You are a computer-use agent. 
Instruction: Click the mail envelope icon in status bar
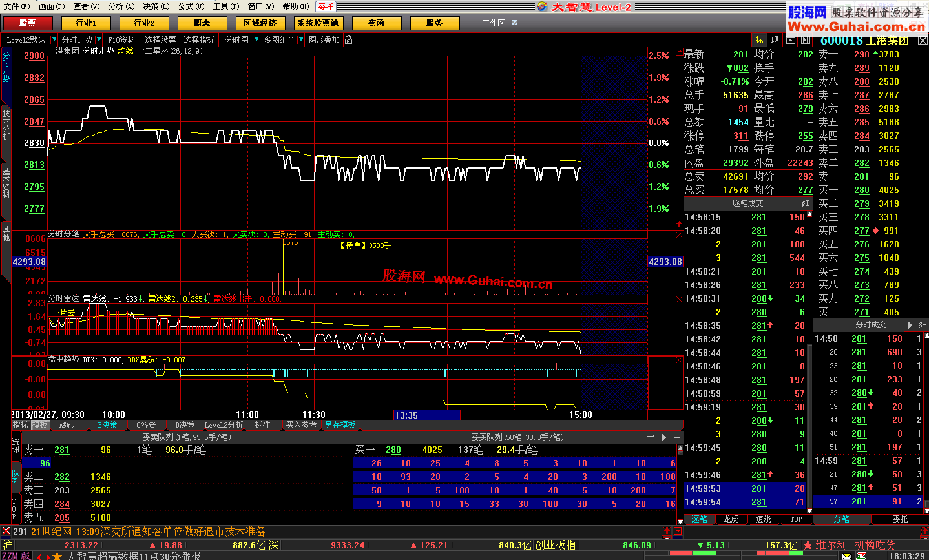pyautogui.click(x=847, y=555)
